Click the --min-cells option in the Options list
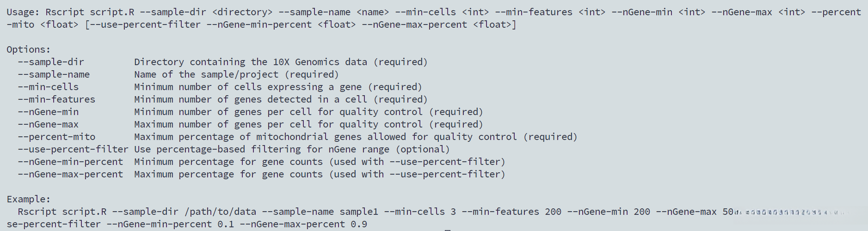868x231 pixels. [x=48, y=87]
